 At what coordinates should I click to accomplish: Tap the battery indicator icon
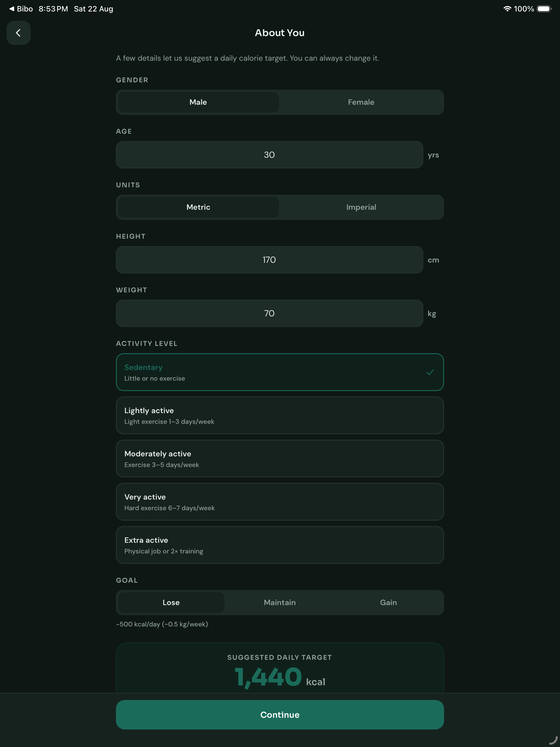544,9
